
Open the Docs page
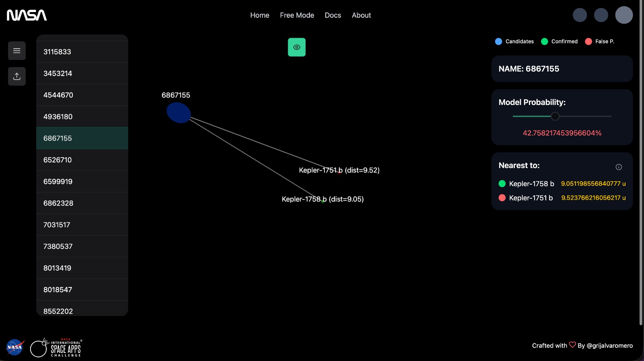click(x=333, y=15)
